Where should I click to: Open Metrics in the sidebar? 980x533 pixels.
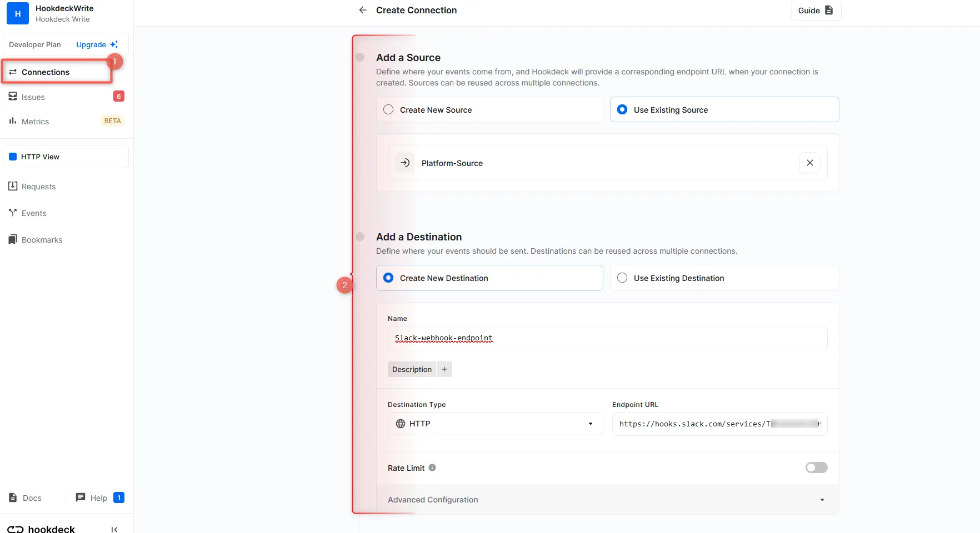click(36, 122)
